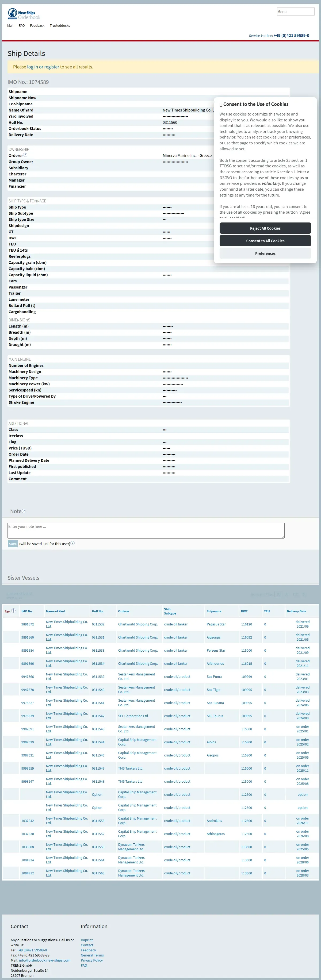Open vessel IMO 9891672
The height and width of the screenshot is (980, 321).
click(x=27, y=624)
